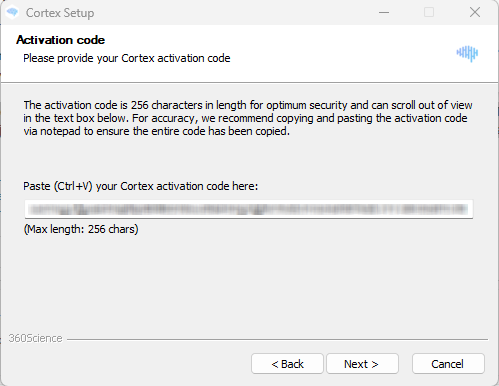Click the Cortex brain icon in title bar
Image resolution: width=499 pixels, height=386 pixels.
coord(12,12)
